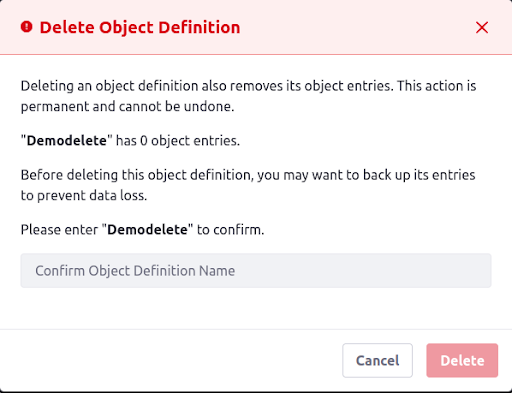Click bold Demodelete in the object entries line
This screenshot has width=512, height=393.
click(67, 141)
